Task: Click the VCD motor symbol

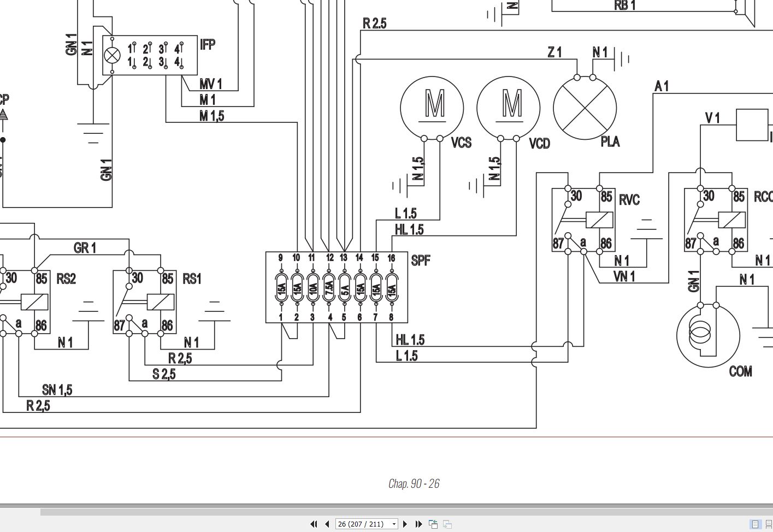Action: coord(509,108)
